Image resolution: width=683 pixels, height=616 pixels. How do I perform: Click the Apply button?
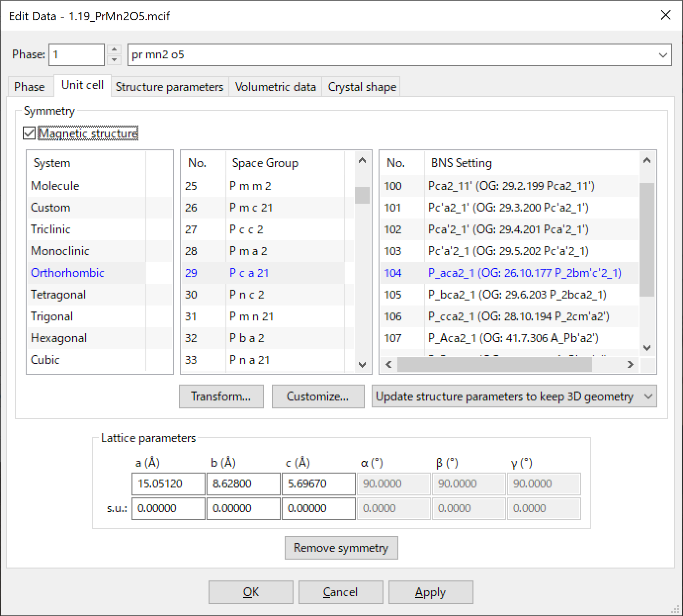click(430, 592)
